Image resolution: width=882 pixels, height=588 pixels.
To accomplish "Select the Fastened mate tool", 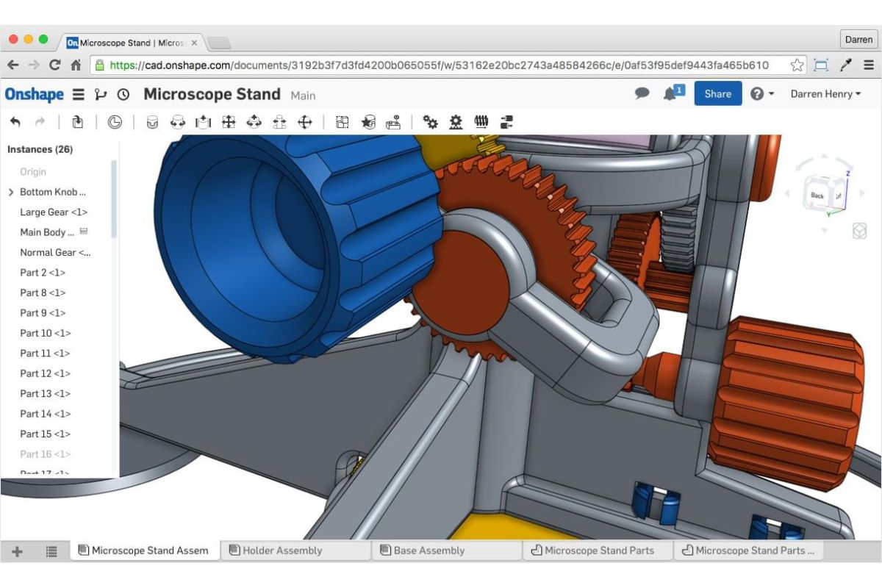I will pos(152,122).
